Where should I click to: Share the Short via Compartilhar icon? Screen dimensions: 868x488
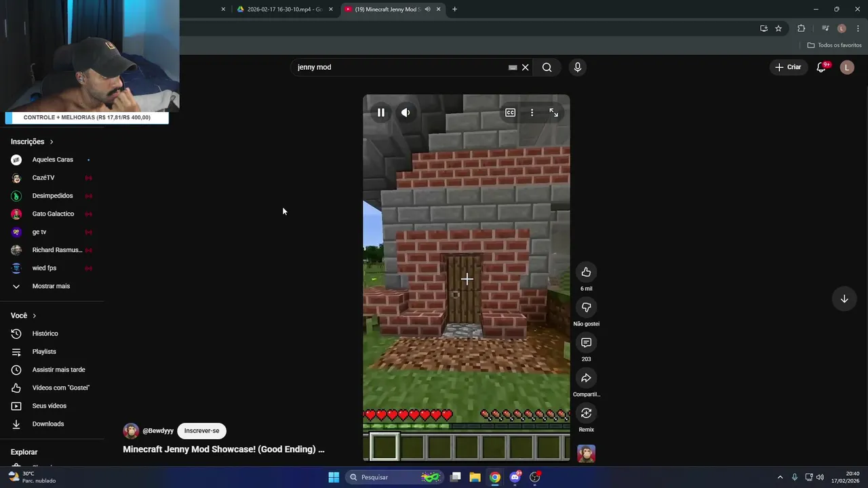click(x=586, y=378)
